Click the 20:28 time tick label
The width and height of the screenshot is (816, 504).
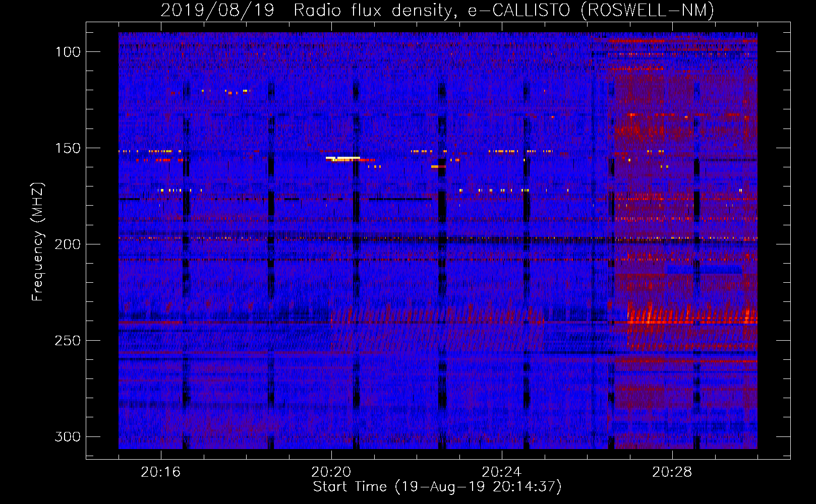[x=672, y=472]
